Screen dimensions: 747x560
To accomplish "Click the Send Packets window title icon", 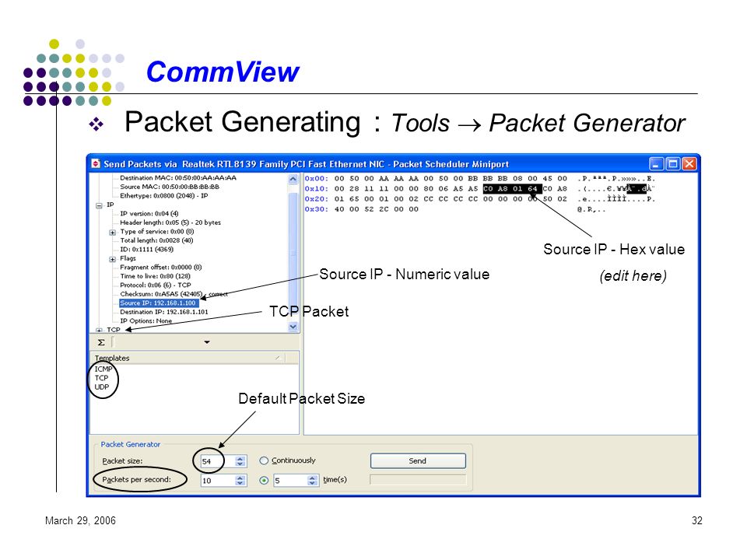I will tap(96, 164).
